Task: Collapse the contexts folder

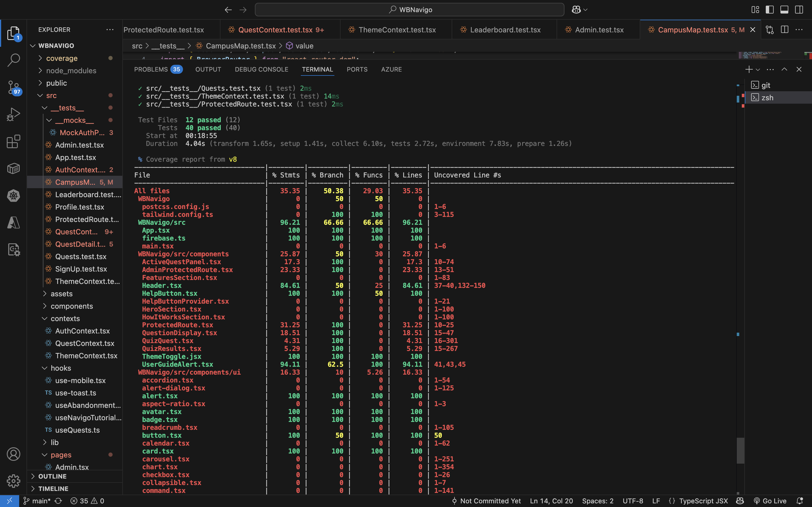Action: point(65,319)
